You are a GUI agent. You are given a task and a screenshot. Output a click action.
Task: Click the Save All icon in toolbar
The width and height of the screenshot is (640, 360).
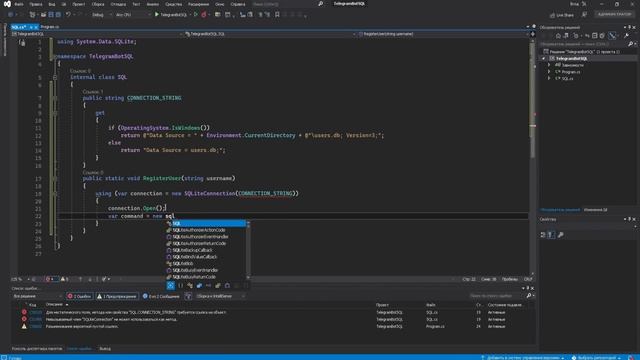[x=58, y=15]
